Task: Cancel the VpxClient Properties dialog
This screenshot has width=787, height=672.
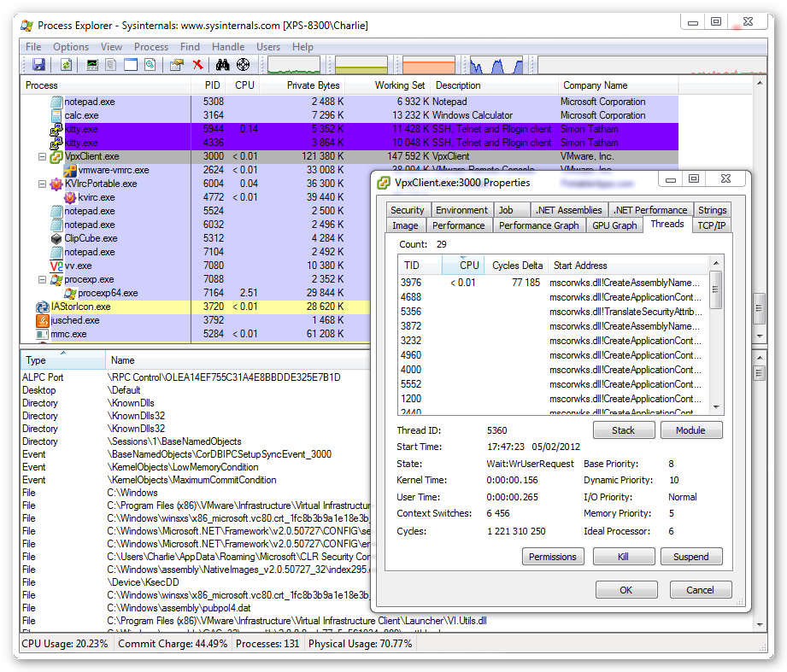Action: [x=700, y=590]
